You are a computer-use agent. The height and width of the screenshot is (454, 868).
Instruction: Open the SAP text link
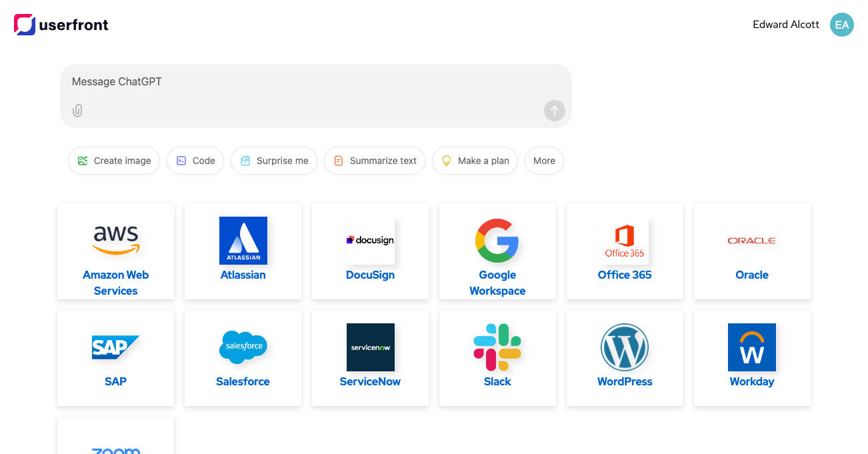coord(116,381)
